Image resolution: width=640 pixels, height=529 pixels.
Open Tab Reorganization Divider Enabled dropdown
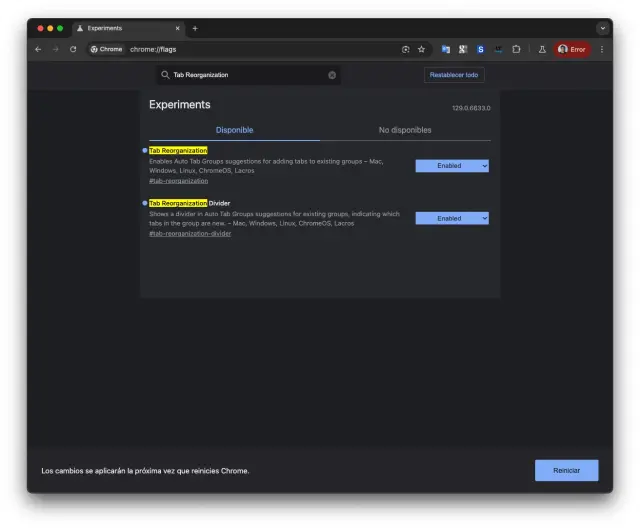point(452,218)
